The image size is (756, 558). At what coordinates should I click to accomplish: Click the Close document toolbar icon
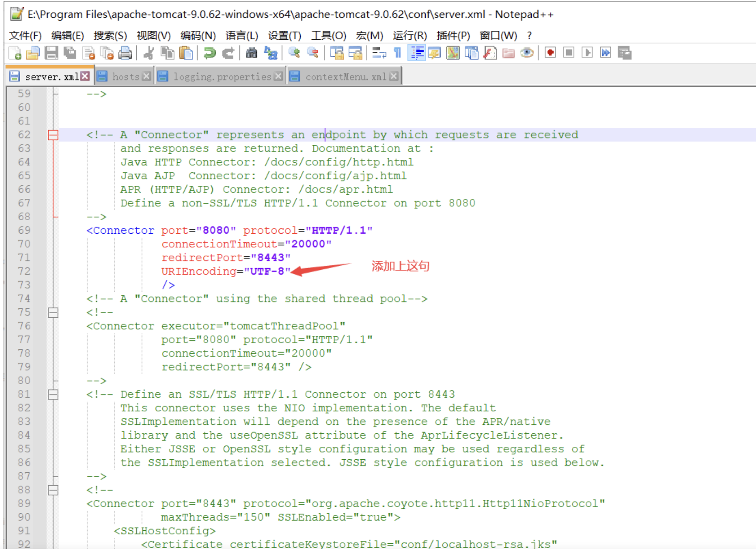coord(88,53)
